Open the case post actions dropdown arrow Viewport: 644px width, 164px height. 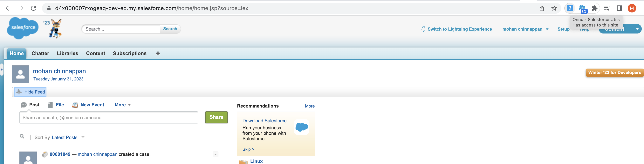click(216, 154)
